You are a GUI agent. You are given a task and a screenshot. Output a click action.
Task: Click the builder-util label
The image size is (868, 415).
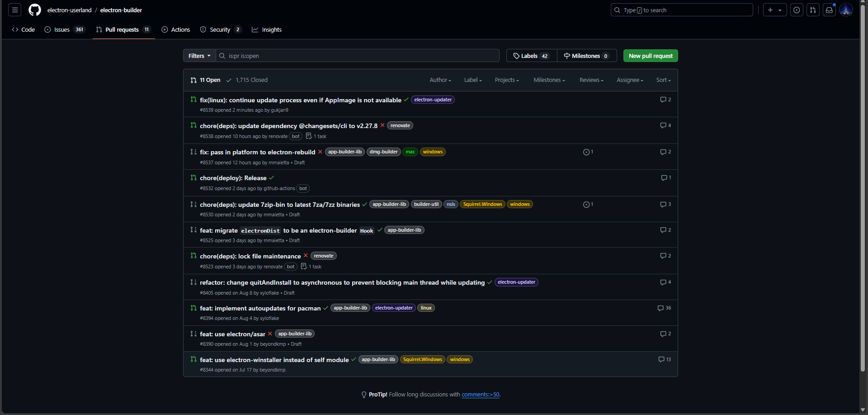[x=426, y=205]
